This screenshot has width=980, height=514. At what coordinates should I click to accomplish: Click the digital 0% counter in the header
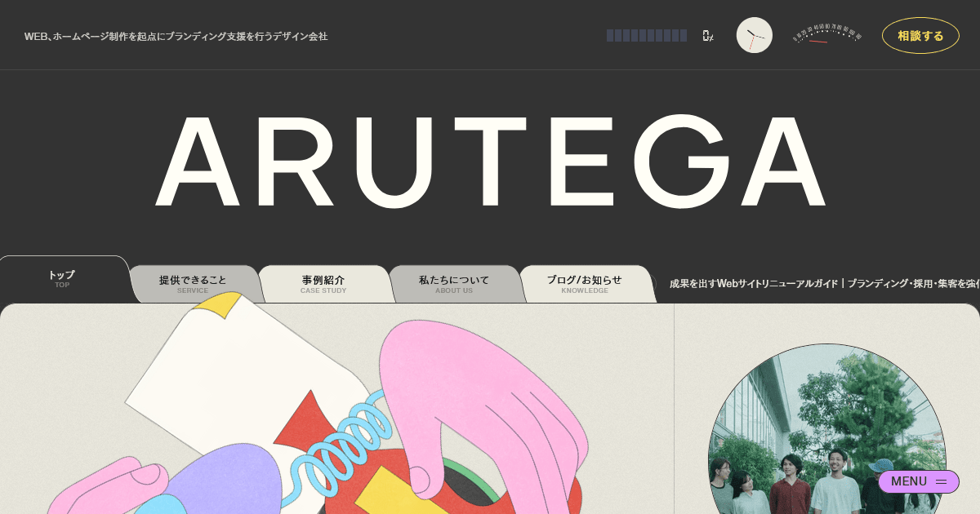point(707,36)
